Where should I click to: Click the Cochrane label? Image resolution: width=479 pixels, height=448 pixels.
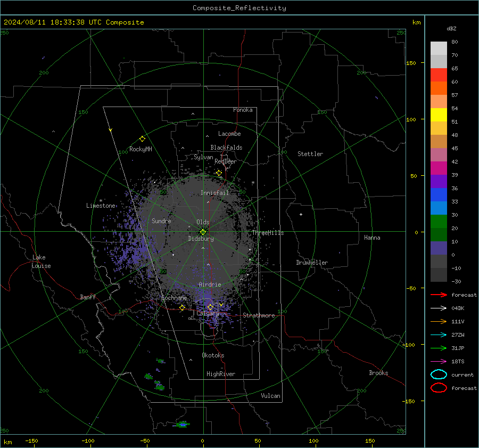(x=174, y=298)
